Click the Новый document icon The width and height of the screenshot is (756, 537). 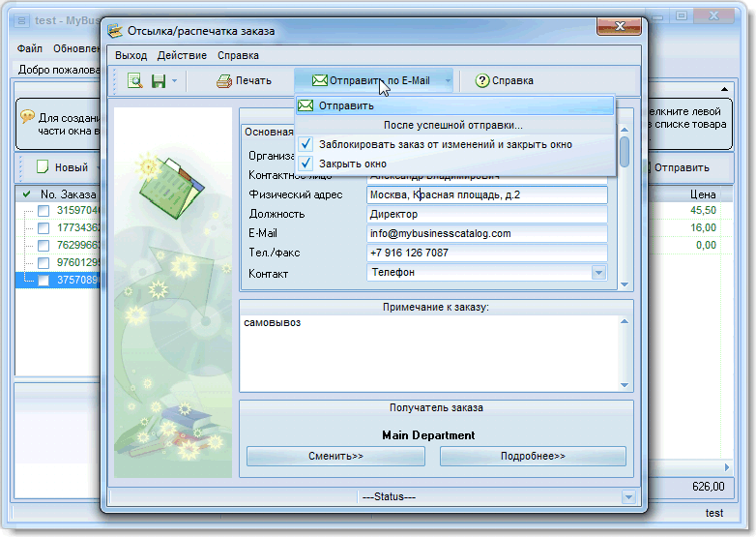42,167
